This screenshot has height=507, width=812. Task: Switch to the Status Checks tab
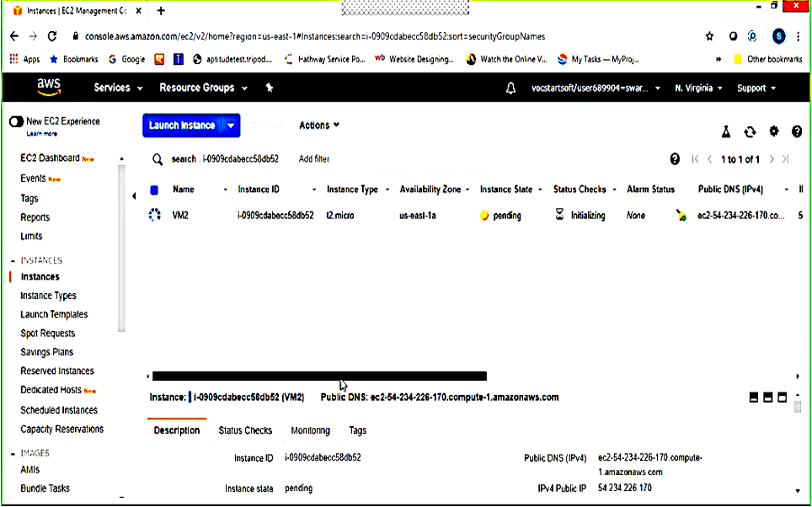click(245, 430)
